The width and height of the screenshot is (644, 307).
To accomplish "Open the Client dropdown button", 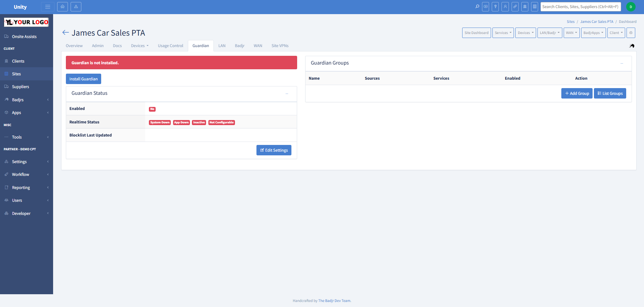I will click(616, 33).
